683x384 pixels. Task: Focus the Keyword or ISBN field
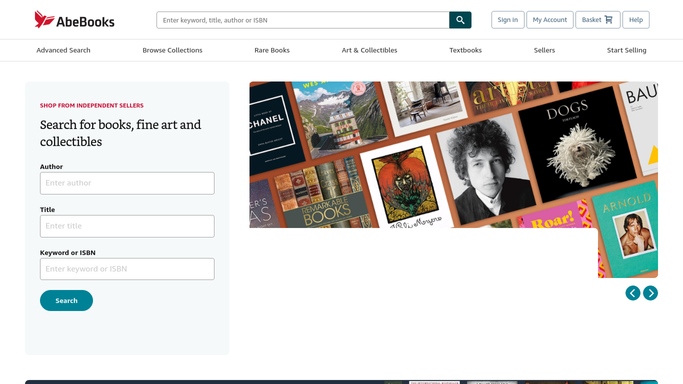[127, 269]
